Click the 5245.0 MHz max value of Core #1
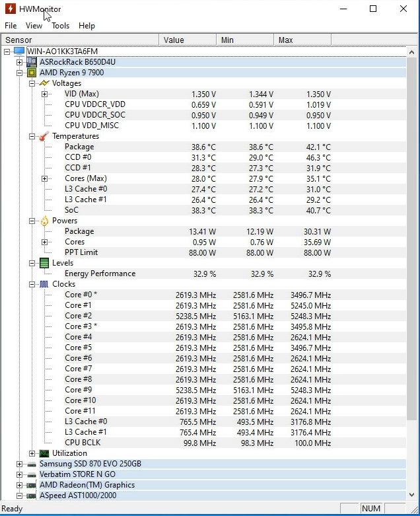The image size is (420, 516). point(310,306)
